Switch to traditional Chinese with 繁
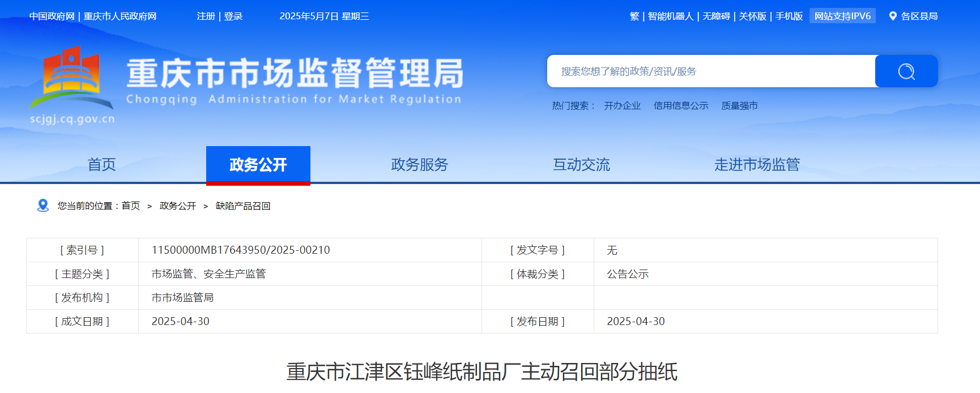This screenshot has height=393, width=980. [634, 16]
